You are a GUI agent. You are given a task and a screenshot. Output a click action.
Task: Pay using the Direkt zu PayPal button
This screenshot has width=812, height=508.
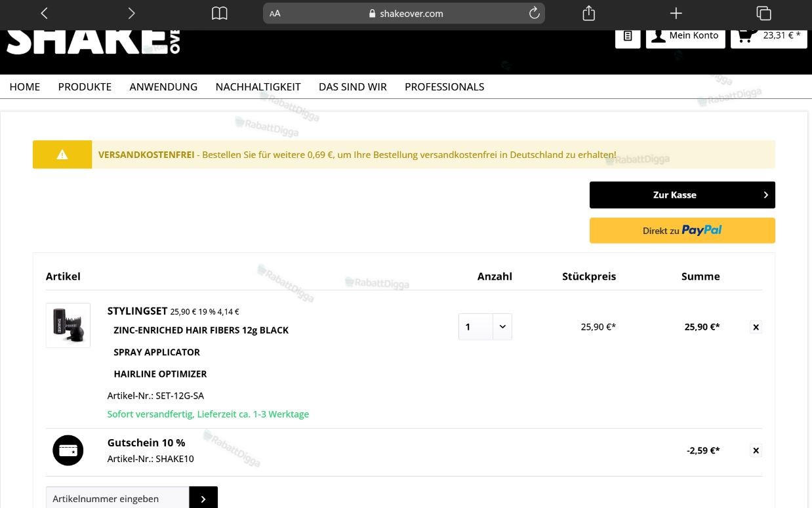(682, 230)
